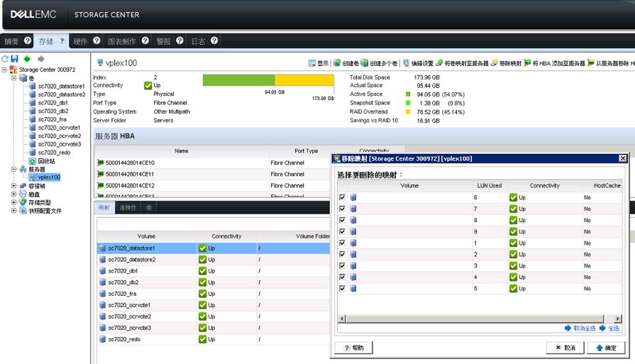Image resolution: width=635 pixels, height=364 pixels.
Task: Open the help icon beside 警报
Action: point(180,40)
